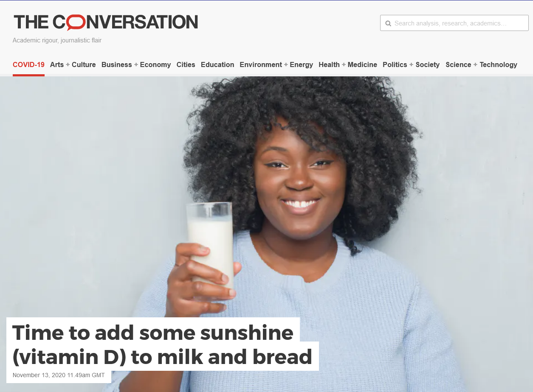The width and height of the screenshot is (533, 392).
Task: Focus the search analysis input field
Action: click(x=454, y=23)
